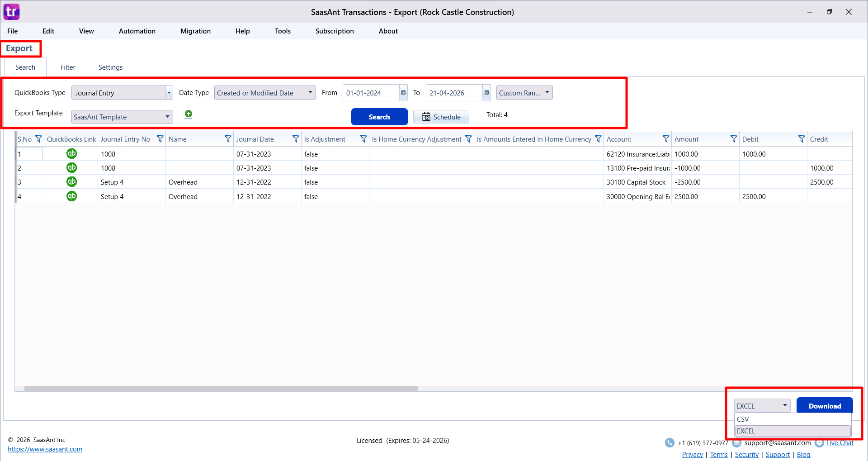Filter the S.No column

point(38,139)
